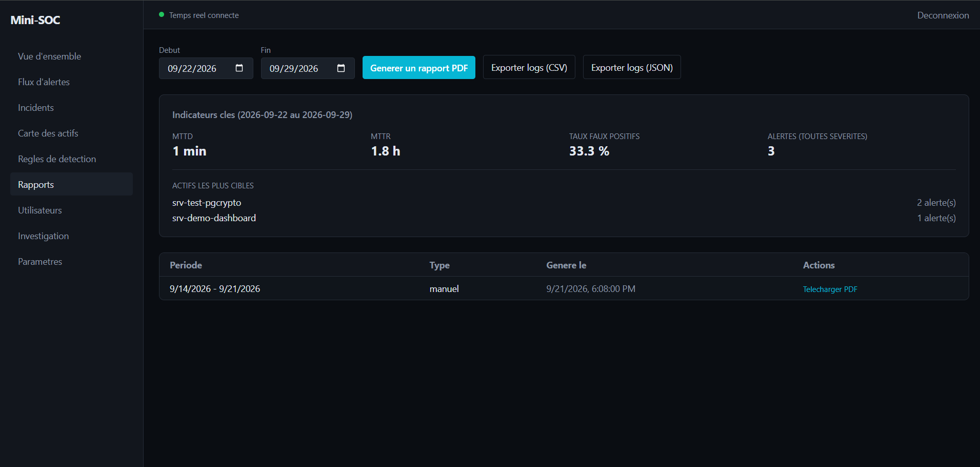Click the Temps reel connecte status text
This screenshot has width=980, height=467.
[204, 15]
